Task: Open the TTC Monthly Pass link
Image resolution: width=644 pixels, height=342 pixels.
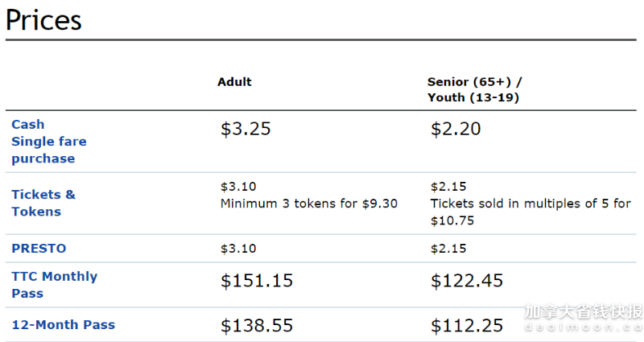Action: [x=54, y=285]
